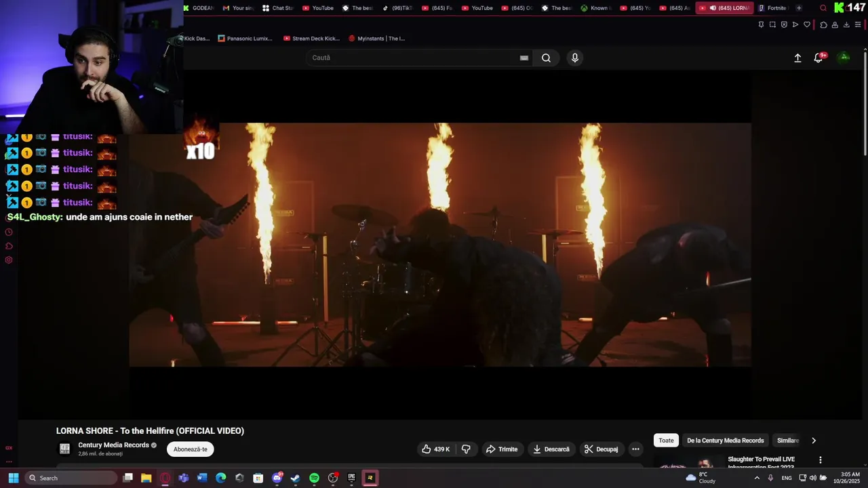Image resolution: width=868 pixels, height=488 pixels.
Task: Like the video with 439 K likes
Action: point(435,449)
